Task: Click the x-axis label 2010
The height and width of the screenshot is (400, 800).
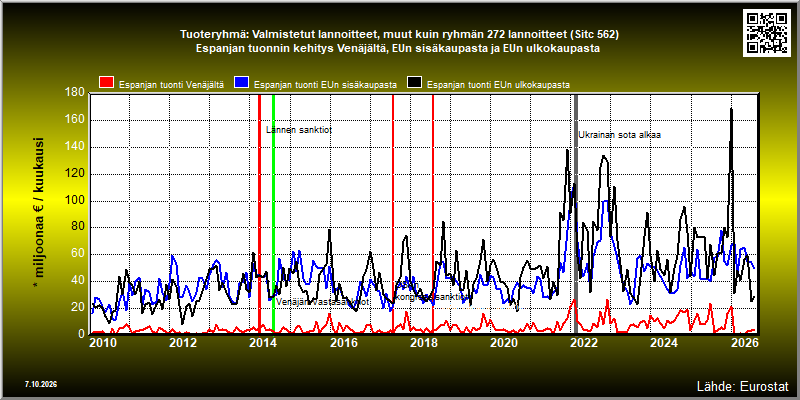Action: pyautogui.click(x=103, y=342)
